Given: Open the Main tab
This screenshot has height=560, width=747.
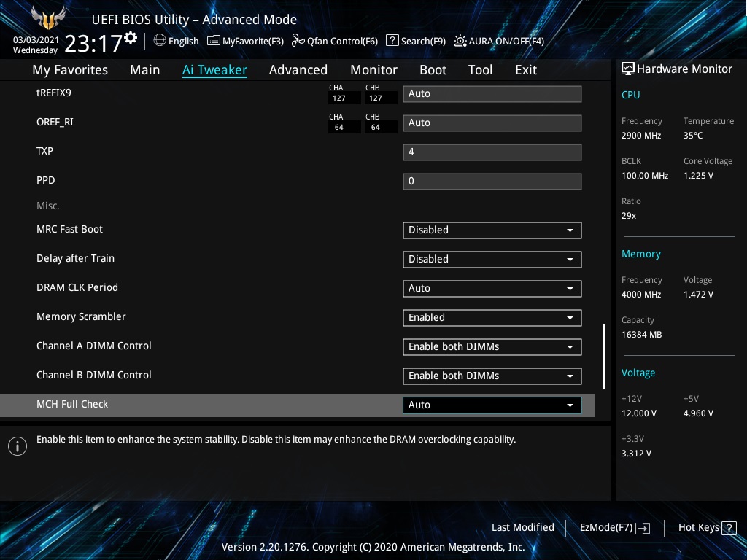Looking at the screenshot, I should tap(145, 70).
